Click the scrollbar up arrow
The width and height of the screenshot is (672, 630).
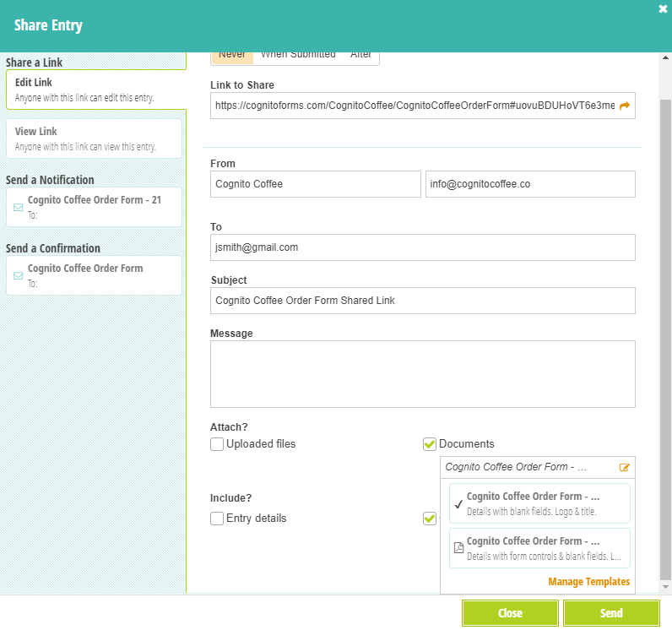(665, 57)
